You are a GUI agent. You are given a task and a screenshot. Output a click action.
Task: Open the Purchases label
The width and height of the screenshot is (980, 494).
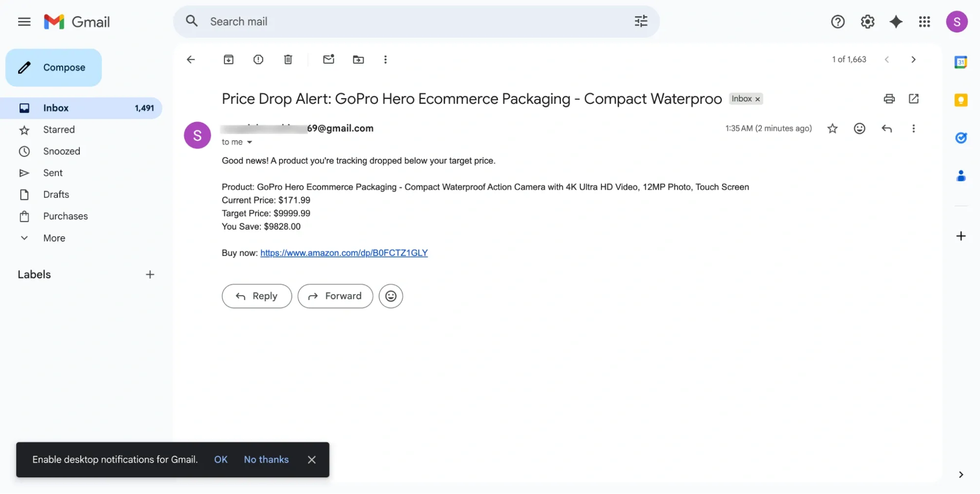pyautogui.click(x=65, y=216)
